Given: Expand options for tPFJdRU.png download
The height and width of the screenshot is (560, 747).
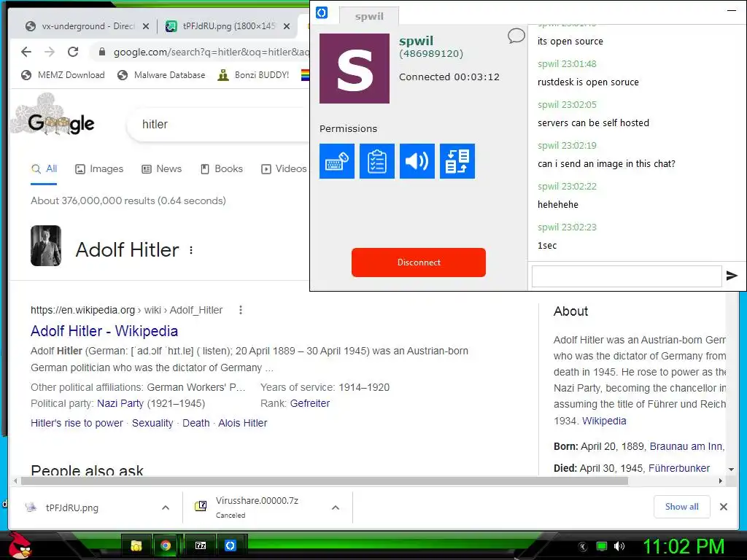Looking at the screenshot, I should (x=166, y=507).
